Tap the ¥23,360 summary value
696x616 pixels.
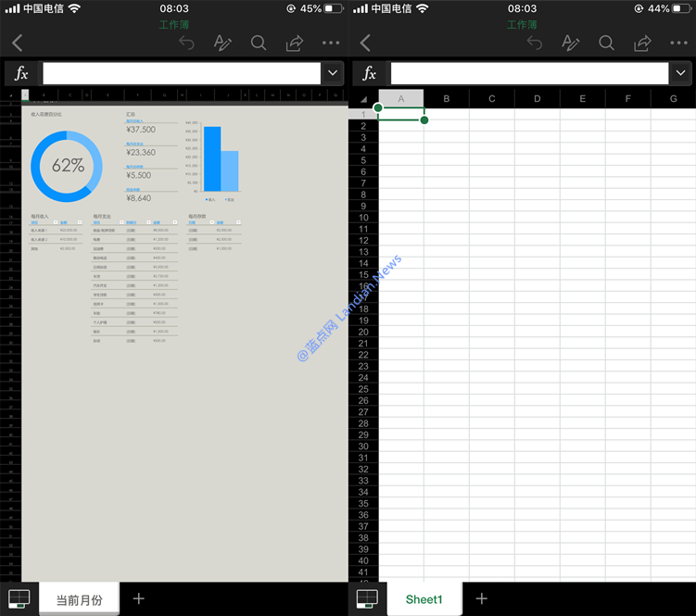[x=141, y=153]
